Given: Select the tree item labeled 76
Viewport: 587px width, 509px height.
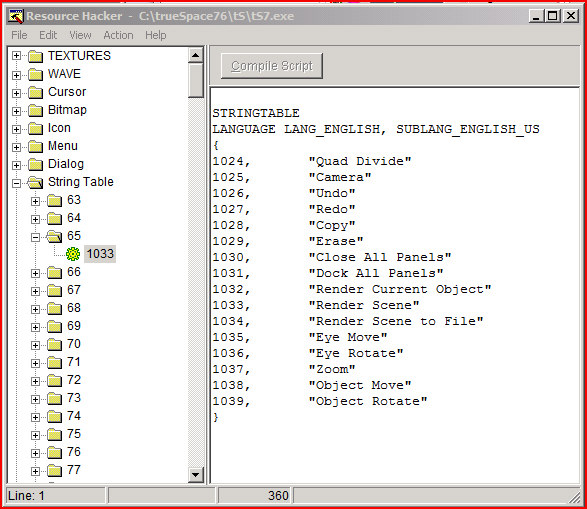Looking at the screenshot, I should tap(74, 452).
